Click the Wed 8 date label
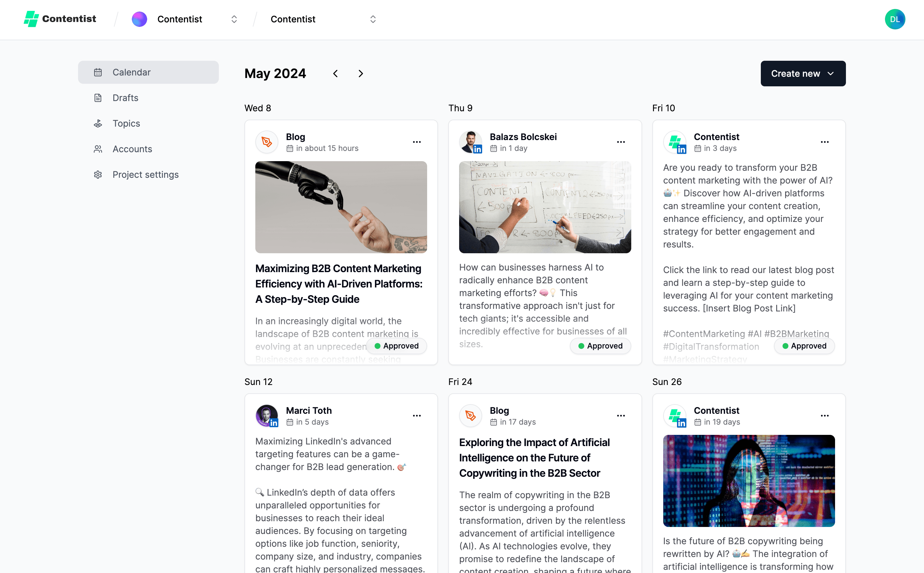This screenshot has width=924, height=573. pyautogui.click(x=258, y=108)
